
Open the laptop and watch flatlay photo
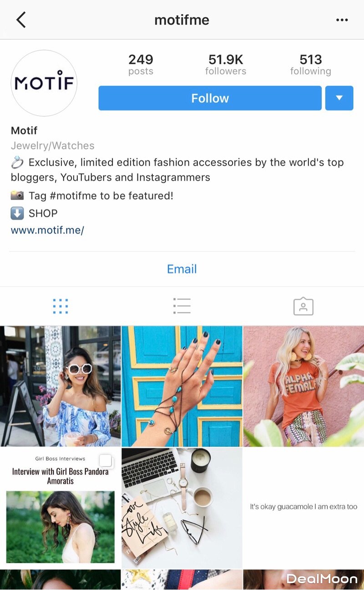[182, 508]
